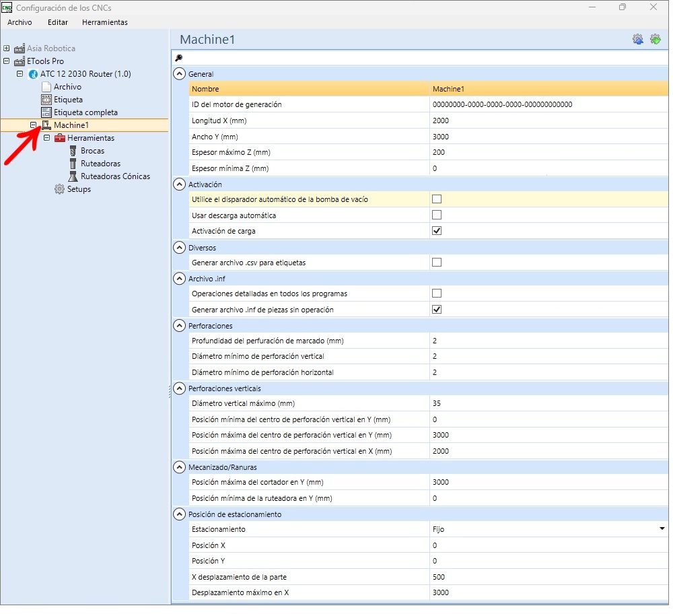
Task: Uncheck the Activación de carga checkbox
Action: [x=437, y=231]
